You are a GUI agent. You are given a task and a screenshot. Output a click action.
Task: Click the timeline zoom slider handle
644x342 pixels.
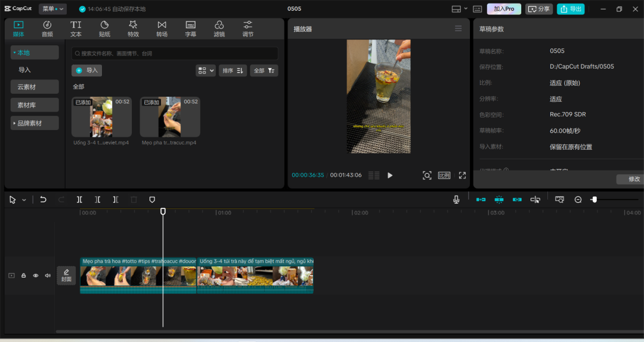pyautogui.click(x=594, y=199)
